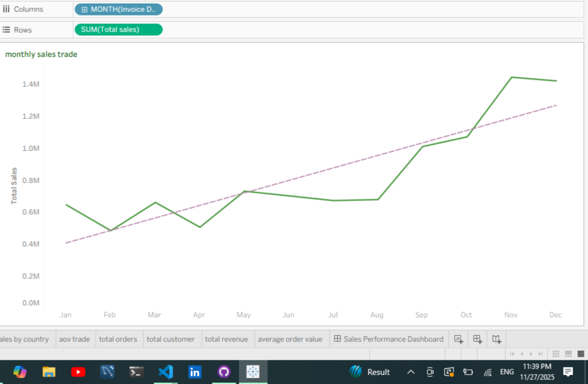The image size is (588, 384).
Task: Create a new dashboard
Action: click(477, 338)
